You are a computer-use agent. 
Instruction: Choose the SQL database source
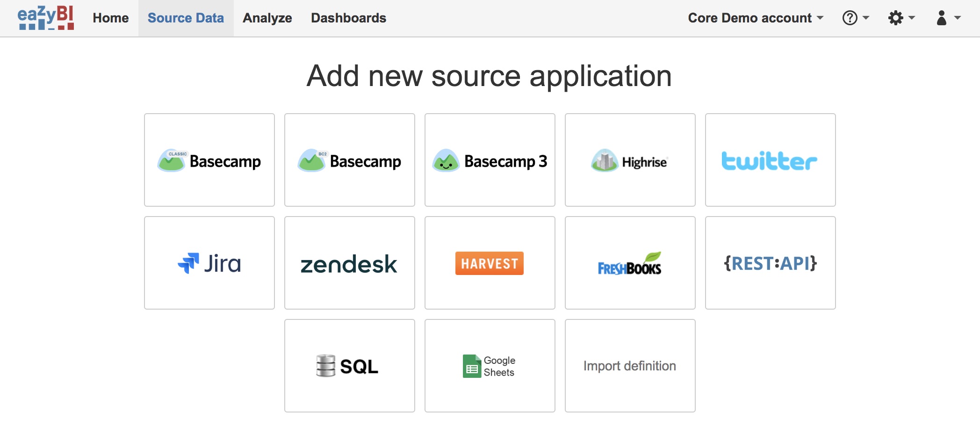click(350, 366)
